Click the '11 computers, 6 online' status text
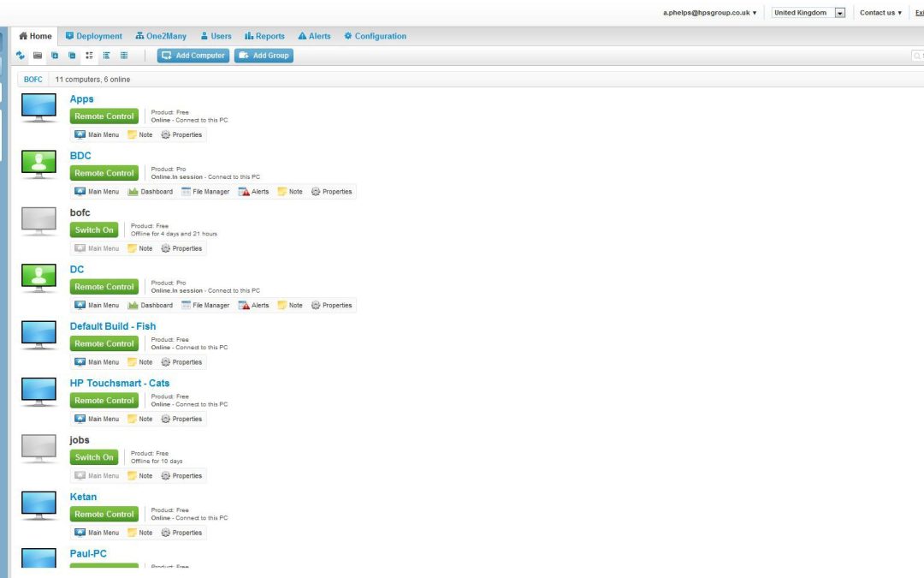 pos(92,80)
